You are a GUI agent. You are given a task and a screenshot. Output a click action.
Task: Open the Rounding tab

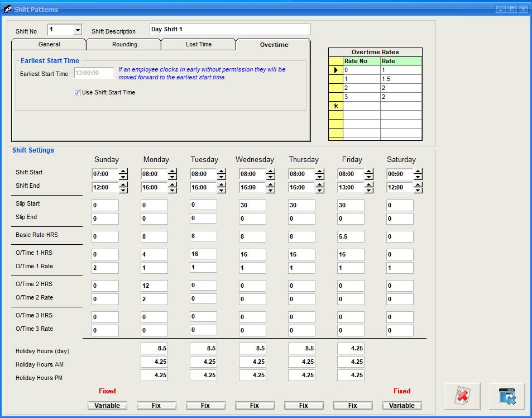click(124, 45)
